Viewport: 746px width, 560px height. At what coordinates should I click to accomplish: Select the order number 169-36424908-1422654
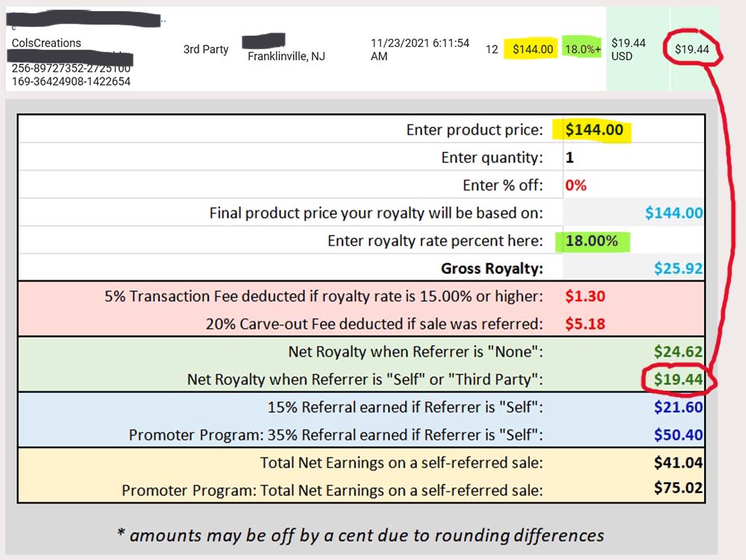point(71,82)
